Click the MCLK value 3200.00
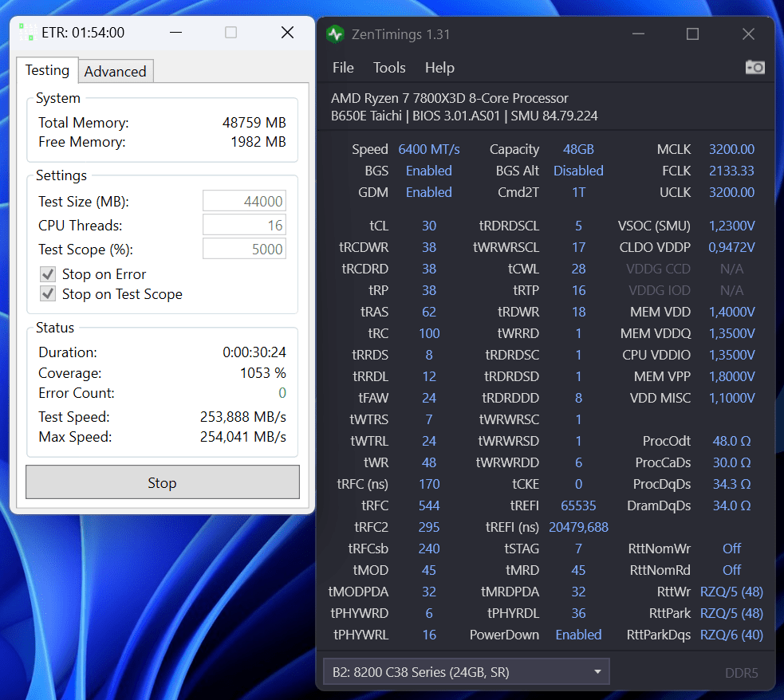This screenshot has width=784, height=700. pos(731,149)
